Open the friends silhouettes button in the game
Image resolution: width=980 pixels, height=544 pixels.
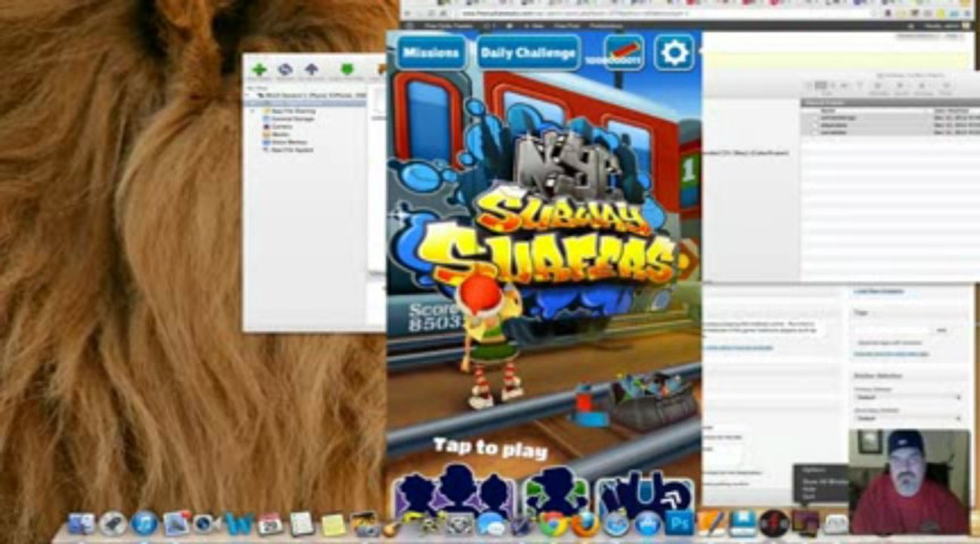pos(454,491)
